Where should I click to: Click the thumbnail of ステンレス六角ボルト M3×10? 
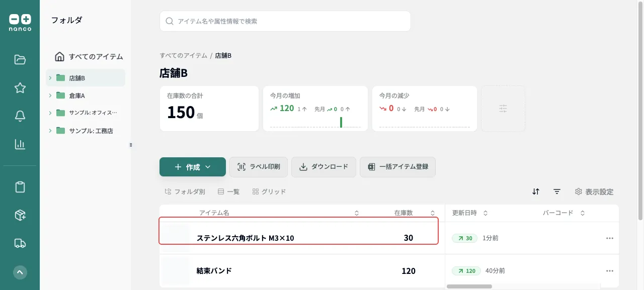click(176, 238)
